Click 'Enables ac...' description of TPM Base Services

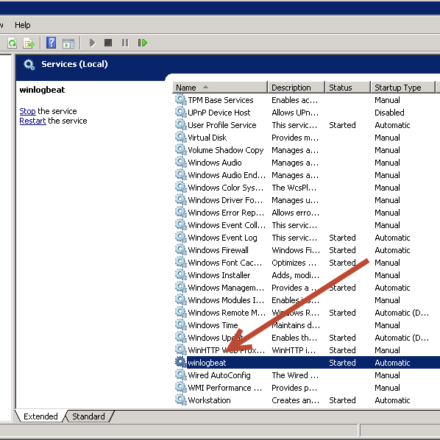(x=295, y=100)
